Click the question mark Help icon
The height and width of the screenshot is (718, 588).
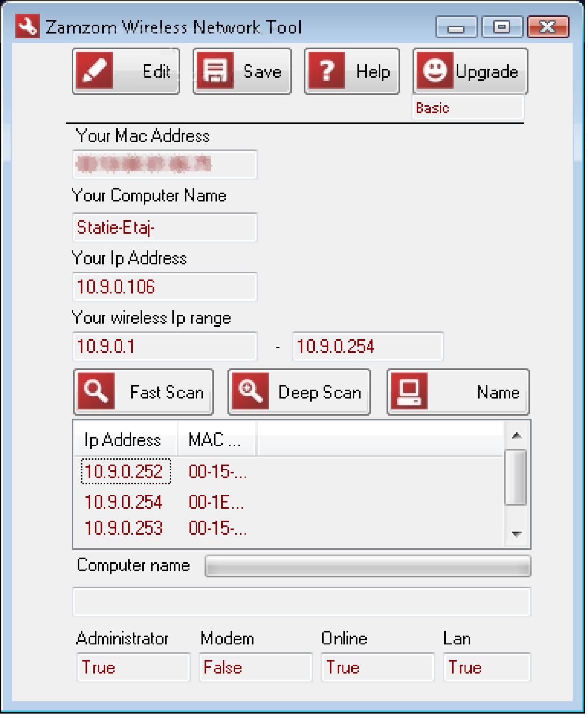pyautogui.click(x=326, y=71)
